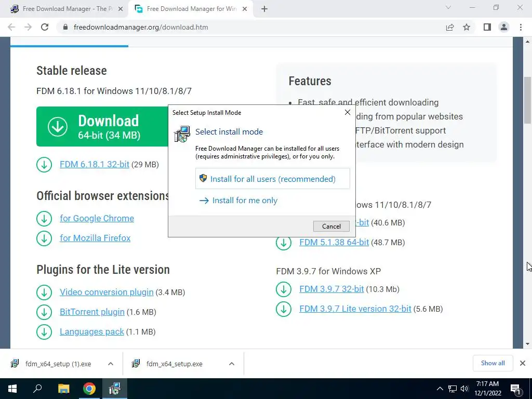The width and height of the screenshot is (532, 399).
Task: Click the network tray icon
Action: pyautogui.click(x=453, y=389)
